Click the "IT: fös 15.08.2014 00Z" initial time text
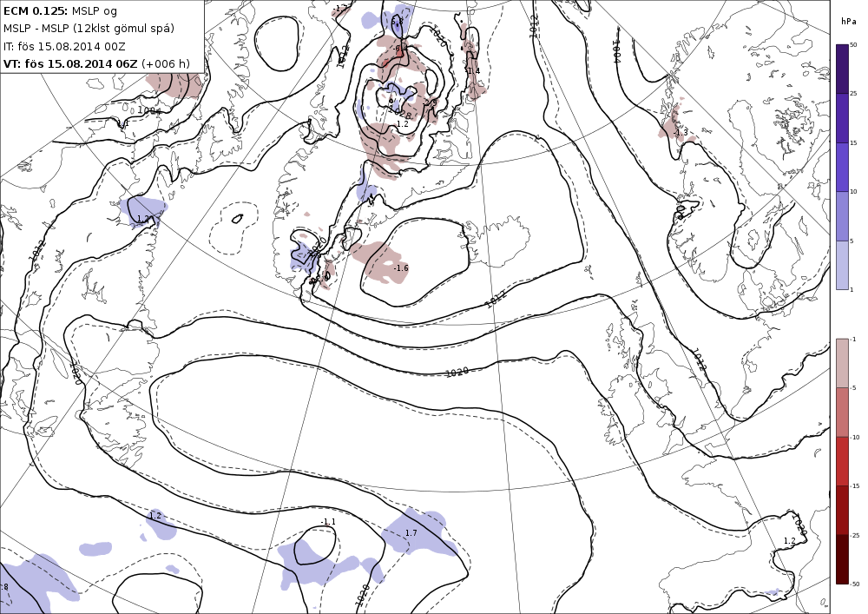 [x=63, y=47]
